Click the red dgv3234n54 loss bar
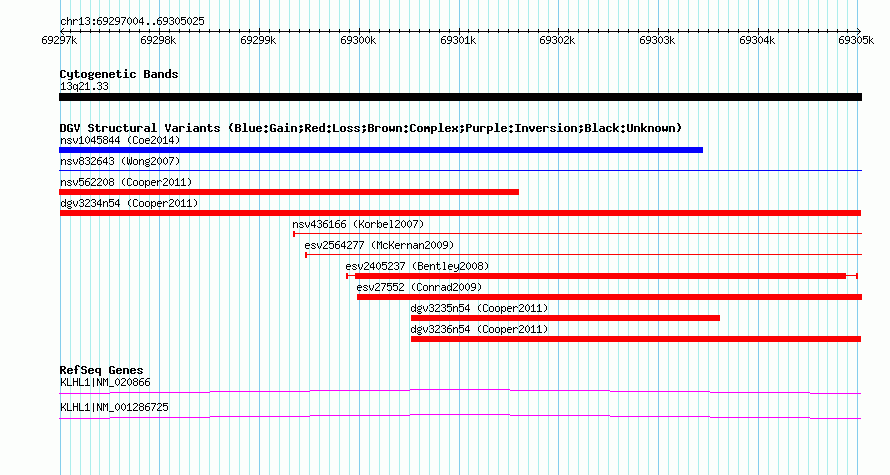 (460, 213)
